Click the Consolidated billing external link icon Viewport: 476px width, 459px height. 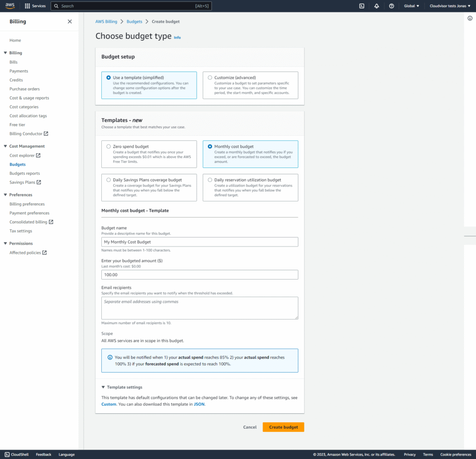[51, 222]
